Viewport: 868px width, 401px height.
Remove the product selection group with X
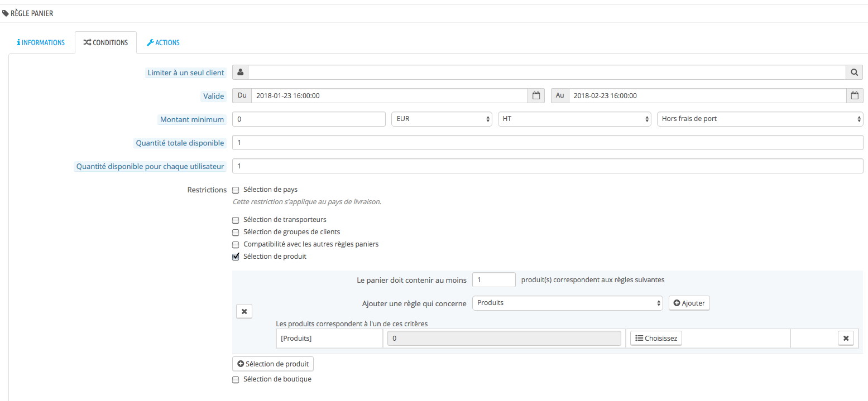click(x=244, y=311)
